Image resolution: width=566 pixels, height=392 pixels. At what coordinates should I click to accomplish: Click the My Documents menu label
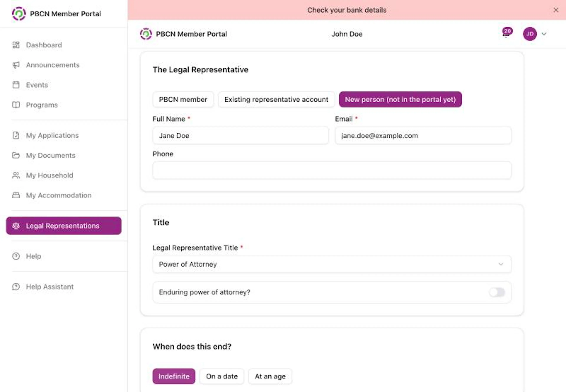tap(51, 155)
